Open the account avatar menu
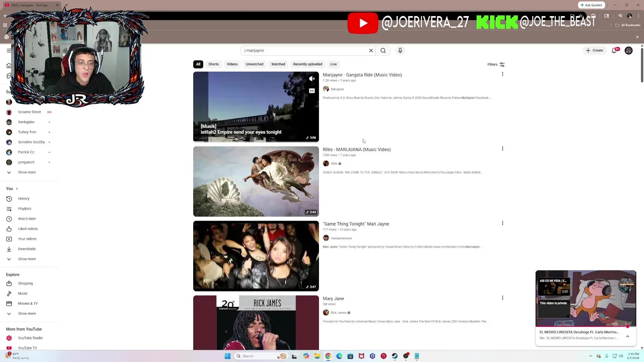This screenshot has height=362, width=644. click(x=628, y=50)
